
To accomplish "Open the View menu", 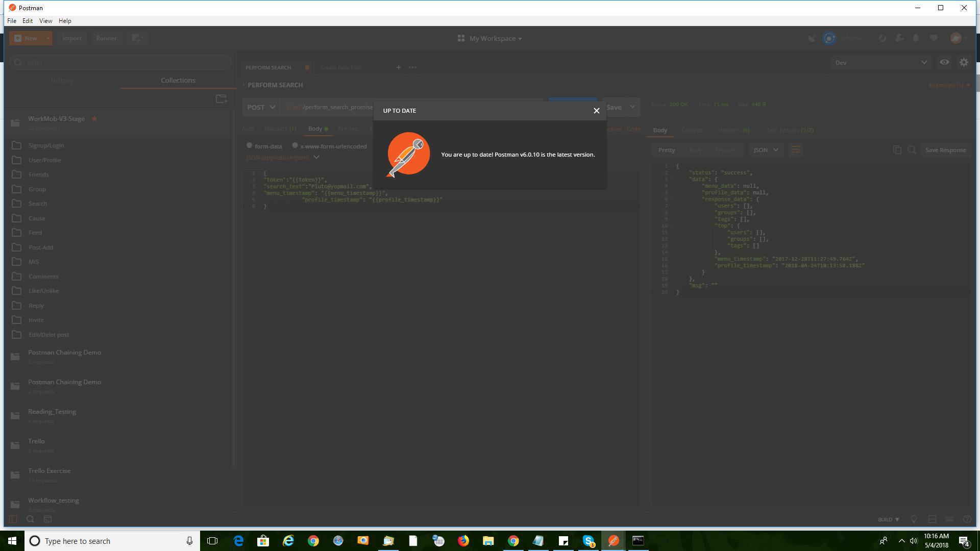I will click(x=45, y=20).
